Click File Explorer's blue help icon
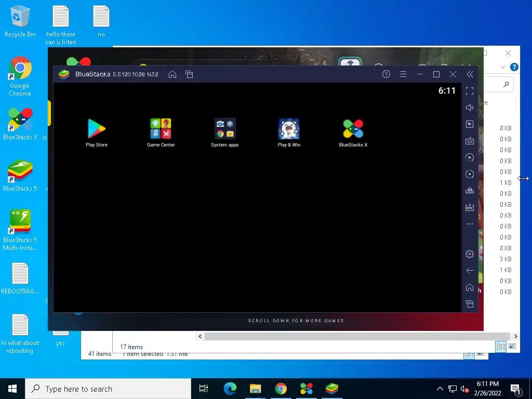The height and width of the screenshot is (399, 532). (x=514, y=67)
